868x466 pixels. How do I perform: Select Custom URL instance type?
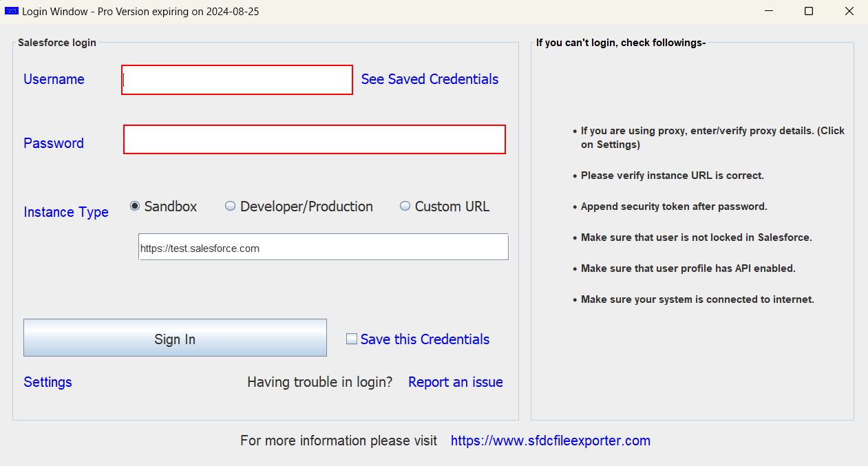[x=405, y=205]
